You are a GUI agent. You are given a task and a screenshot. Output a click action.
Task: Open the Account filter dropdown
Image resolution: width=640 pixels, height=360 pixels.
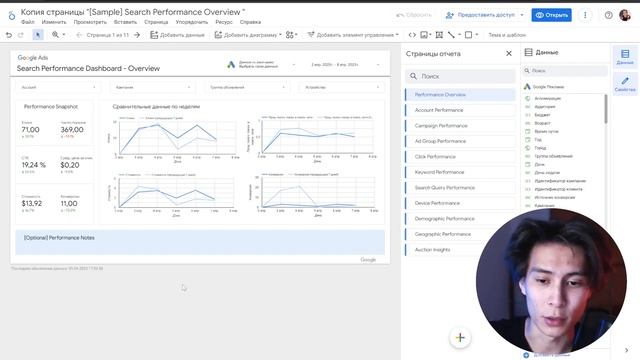[x=58, y=87]
